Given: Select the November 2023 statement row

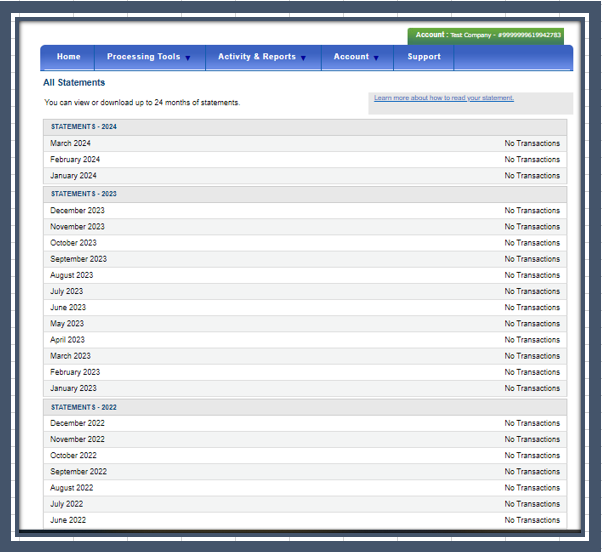Looking at the screenshot, I should (305, 227).
